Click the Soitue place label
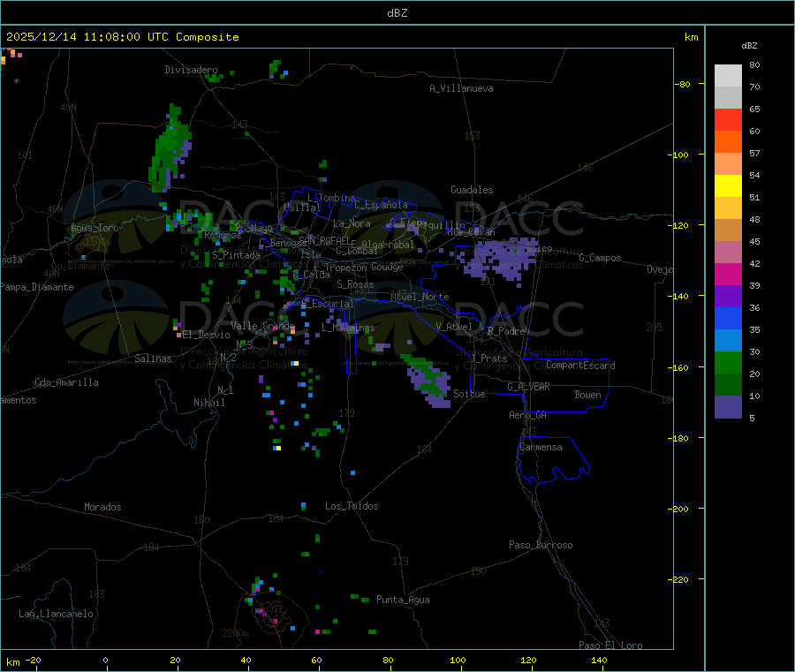The width and height of the screenshot is (795, 672). tap(469, 394)
